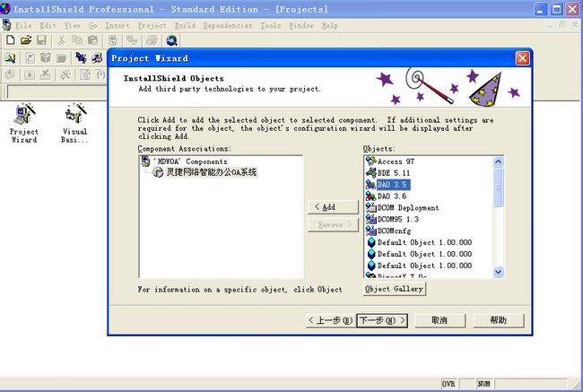Close the Project Wizard dialog

[x=522, y=58]
